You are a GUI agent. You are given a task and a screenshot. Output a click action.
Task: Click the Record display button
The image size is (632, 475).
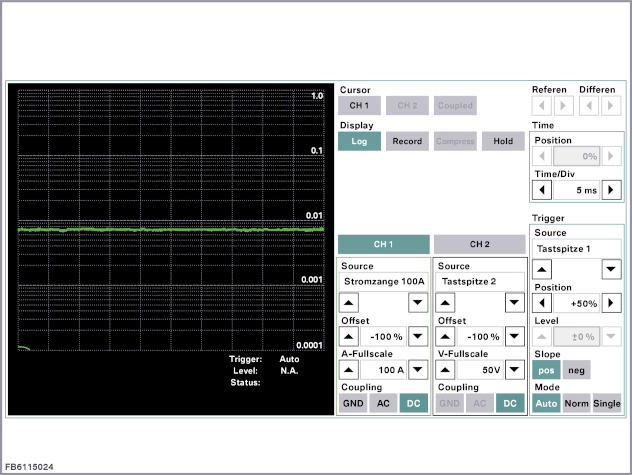tap(407, 141)
